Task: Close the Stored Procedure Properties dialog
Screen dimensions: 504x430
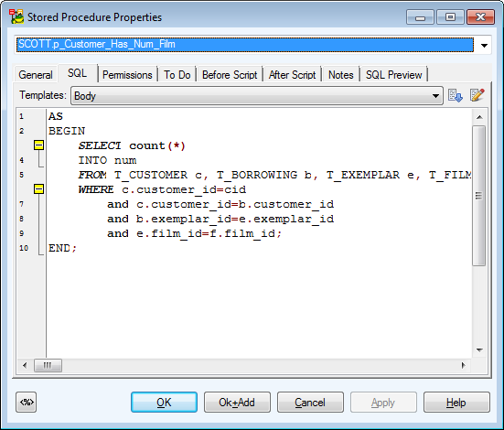Action: [480, 17]
